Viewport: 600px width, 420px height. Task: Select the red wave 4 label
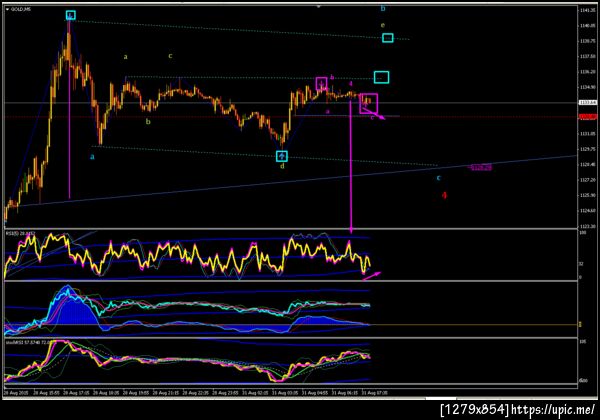coord(444,195)
